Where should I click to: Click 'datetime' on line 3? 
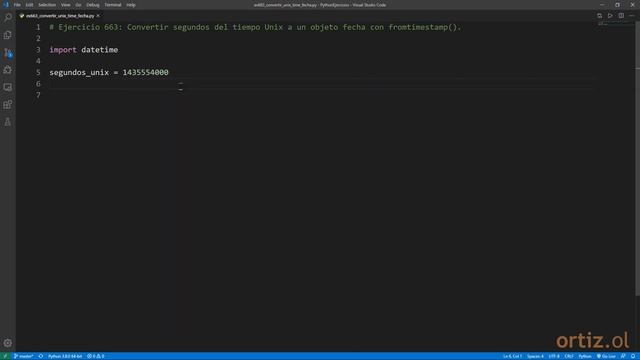(x=100, y=50)
